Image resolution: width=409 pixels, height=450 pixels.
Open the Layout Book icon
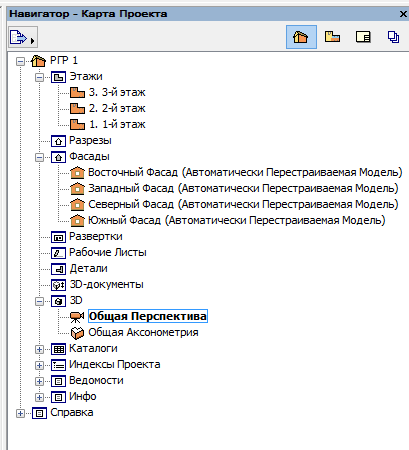[x=363, y=37]
